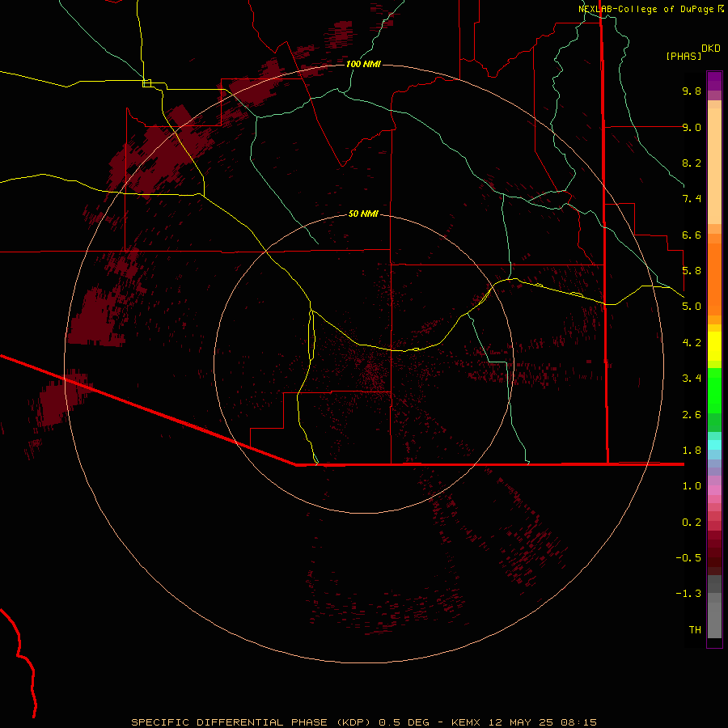Viewport: 728px width, 728px height.
Task: Click the KEMX station identifier in caption
Action: [x=467, y=722]
